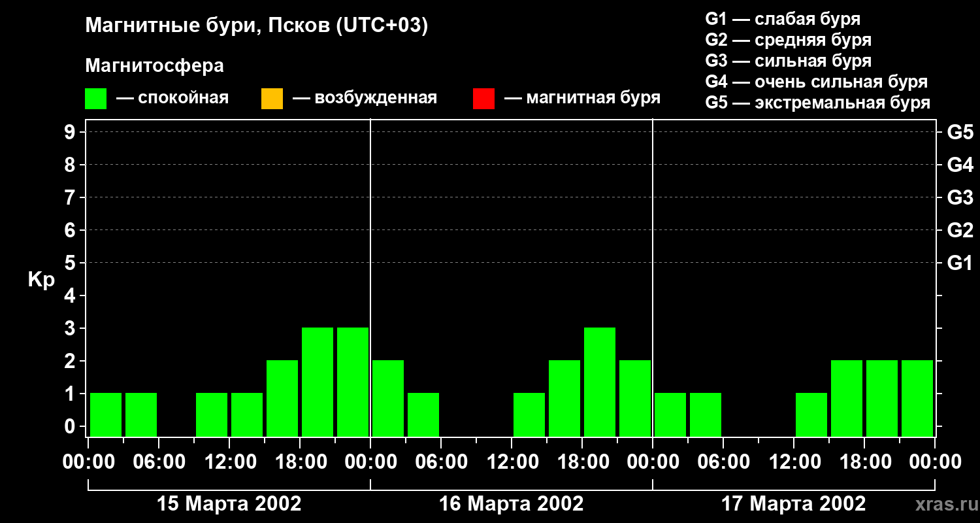Image resolution: width=980 pixels, height=523 pixels.
Task: Click the bar starting 03:00 on 17 Марта
Action: click(706, 414)
